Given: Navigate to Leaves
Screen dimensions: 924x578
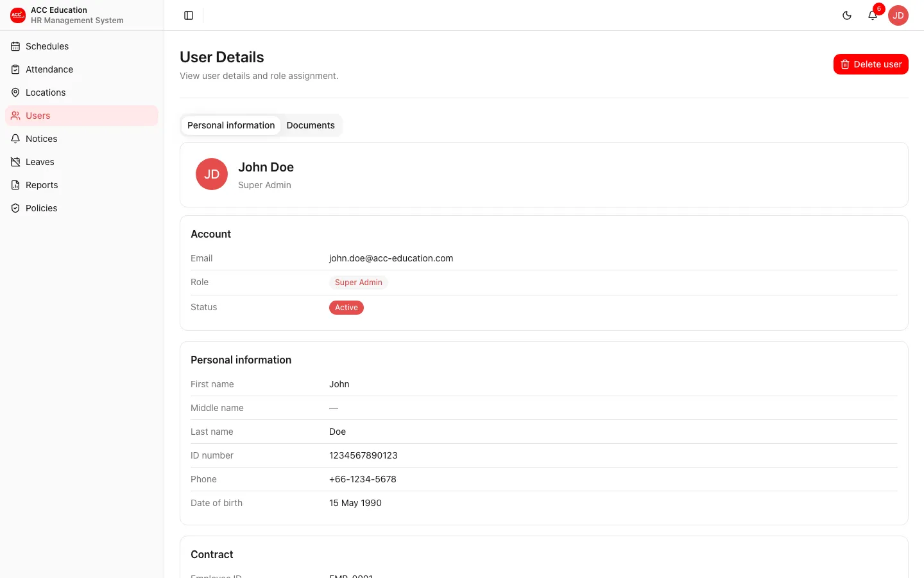Looking at the screenshot, I should coord(81,162).
